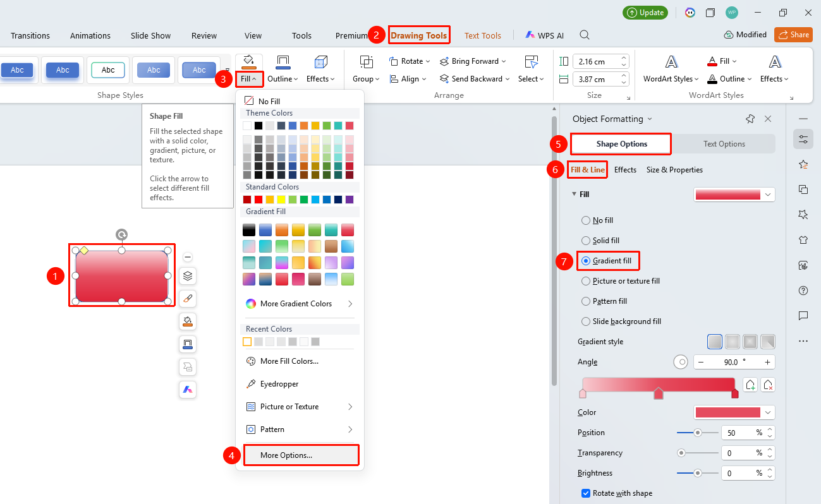Expand the Effects dropdown in Shape Styles
Image resolution: width=821 pixels, height=504 pixels.
point(320,79)
